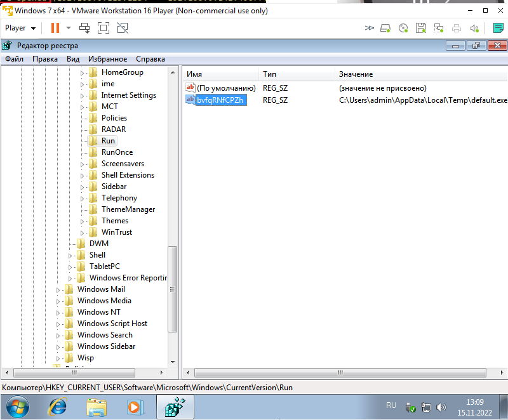Open the Справка menu

click(150, 59)
